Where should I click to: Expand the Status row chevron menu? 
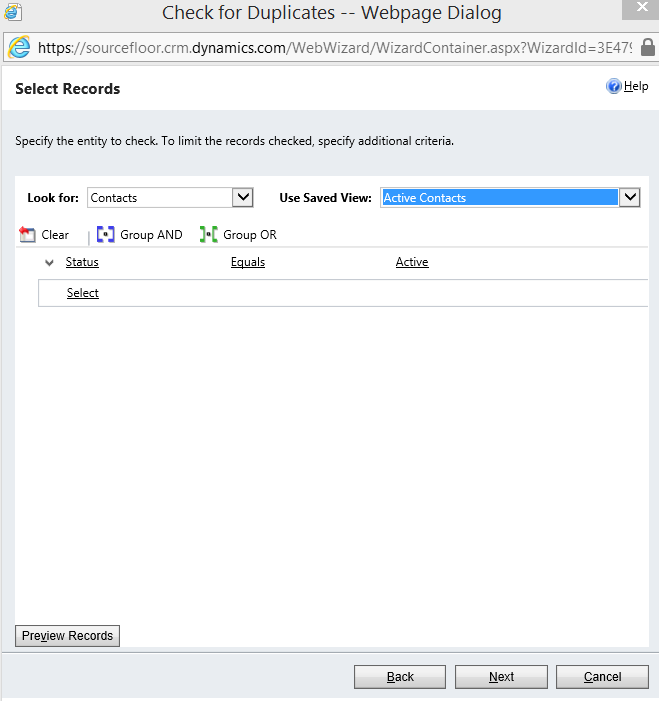(x=49, y=262)
